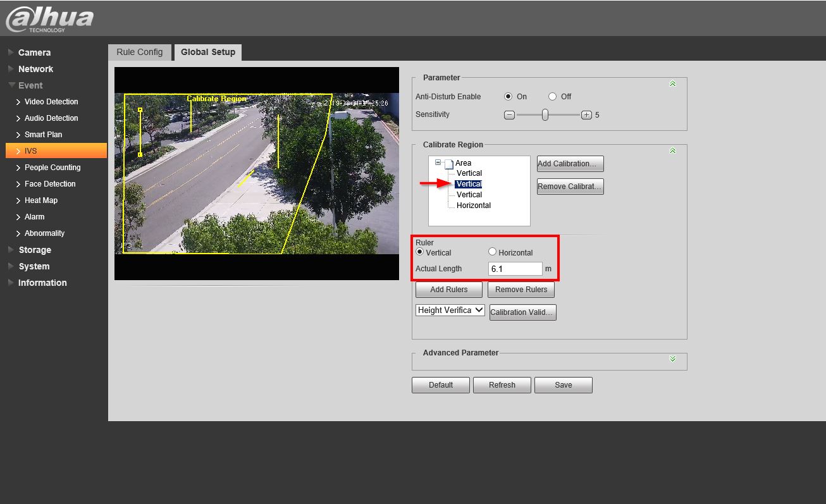Collapse the Parameter section chevron
This screenshot has height=504, width=826.
click(672, 83)
